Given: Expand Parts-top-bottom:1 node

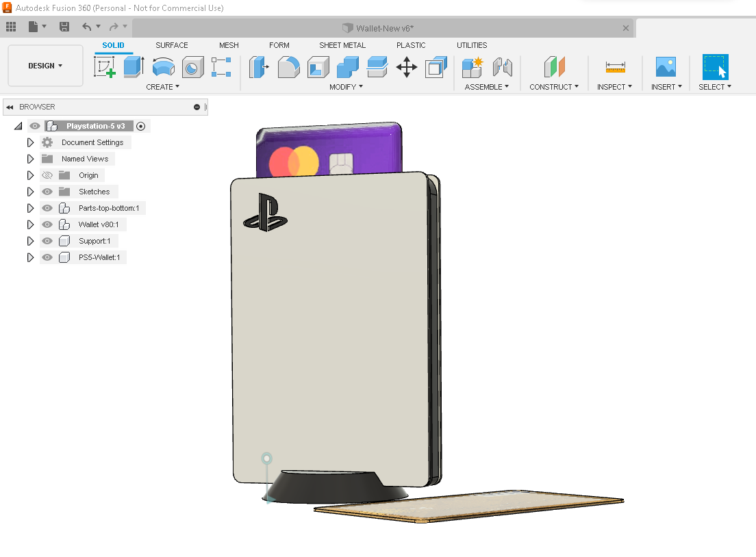Looking at the screenshot, I should 30,207.
